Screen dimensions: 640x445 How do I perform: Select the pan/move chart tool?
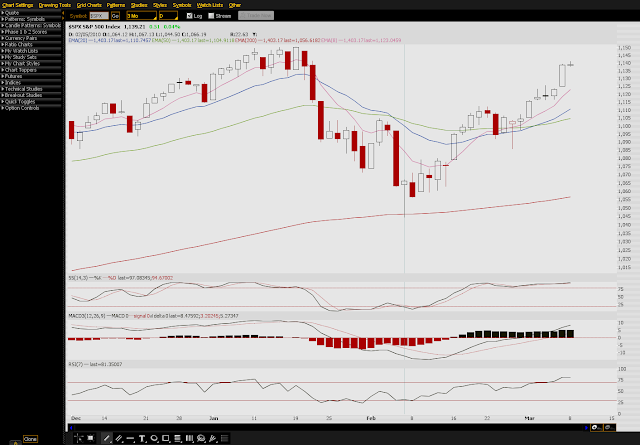click(x=91, y=438)
